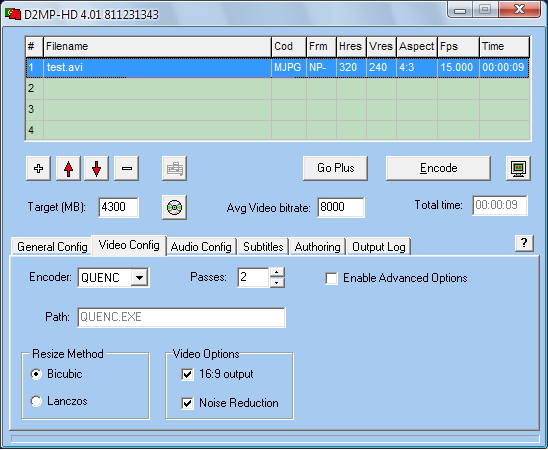Select empty row number 2

pyautogui.click(x=278, y=89)
